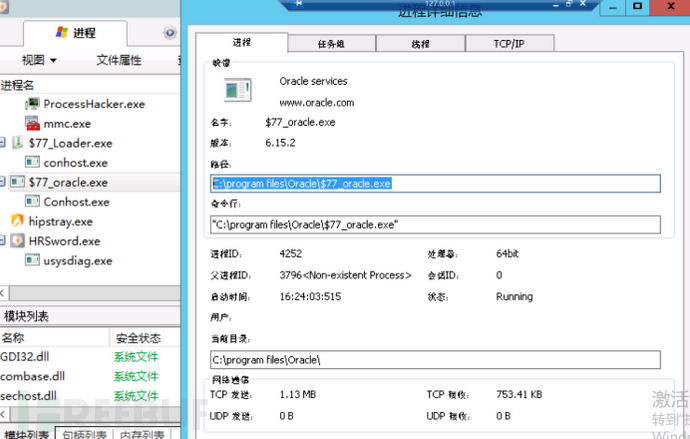Restore the remote session connection bar
This screenshot has height=439, width=690.
pos(569,4)
